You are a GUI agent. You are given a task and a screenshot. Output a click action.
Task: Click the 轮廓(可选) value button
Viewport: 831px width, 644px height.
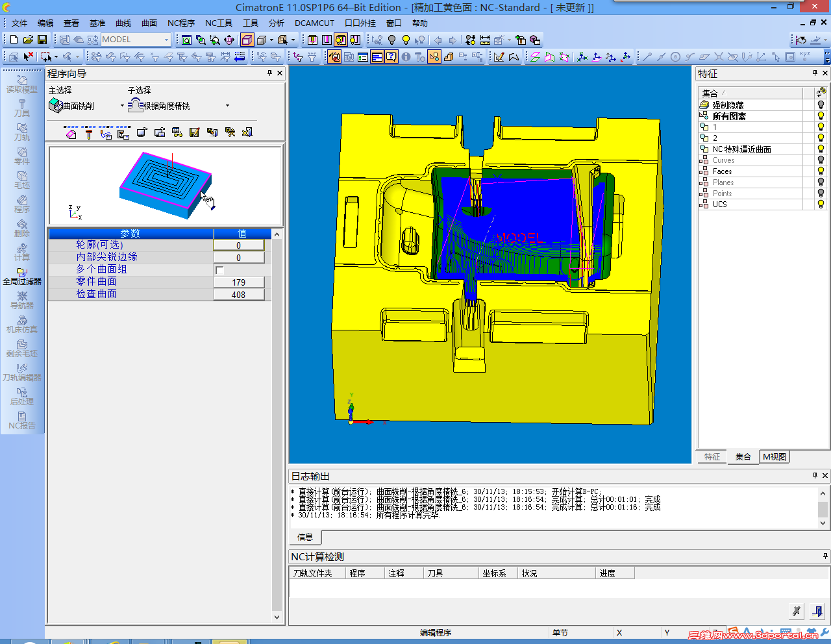(x=238, y=245)
